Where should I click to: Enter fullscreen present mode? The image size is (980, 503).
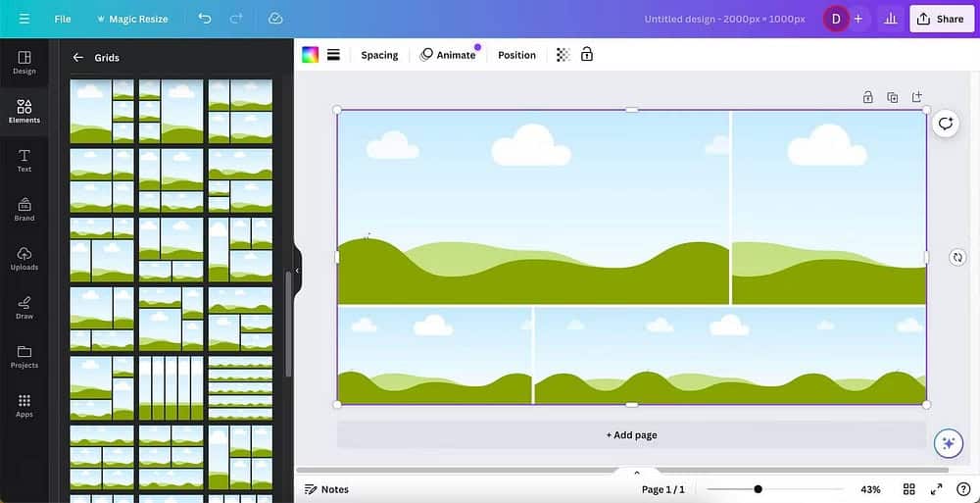tap(936, 489)
